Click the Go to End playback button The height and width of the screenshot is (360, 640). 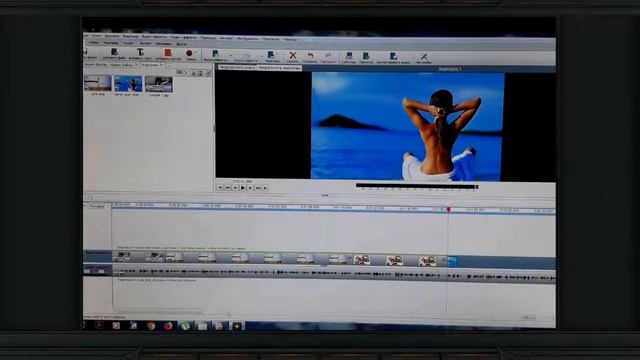pos(265,188)
